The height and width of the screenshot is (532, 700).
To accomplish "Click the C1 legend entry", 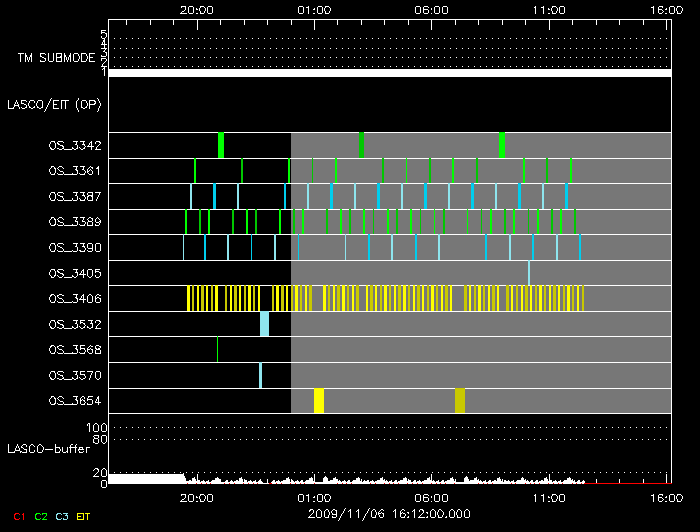I will (x=17, y=516).
